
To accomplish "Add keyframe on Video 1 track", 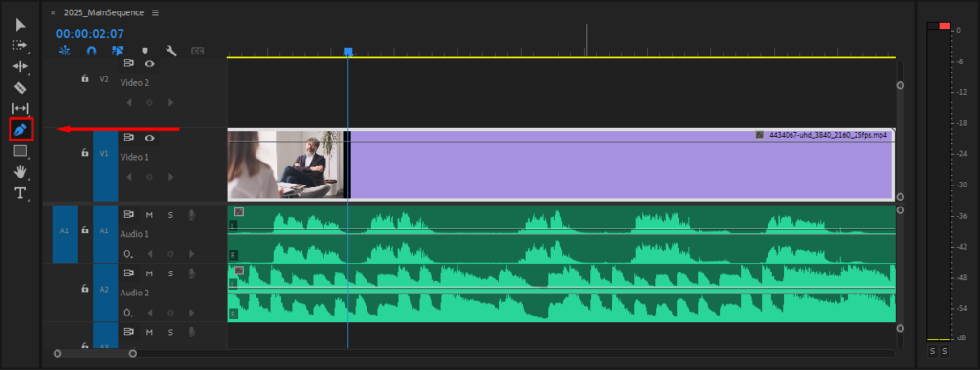I will click(x=149, y=177).
